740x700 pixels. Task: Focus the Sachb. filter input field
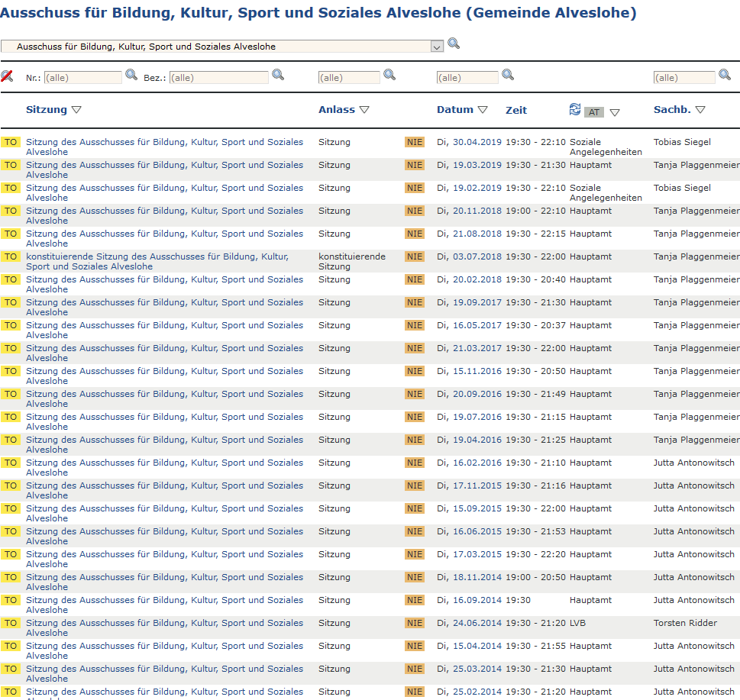click(x=684, y=77)
